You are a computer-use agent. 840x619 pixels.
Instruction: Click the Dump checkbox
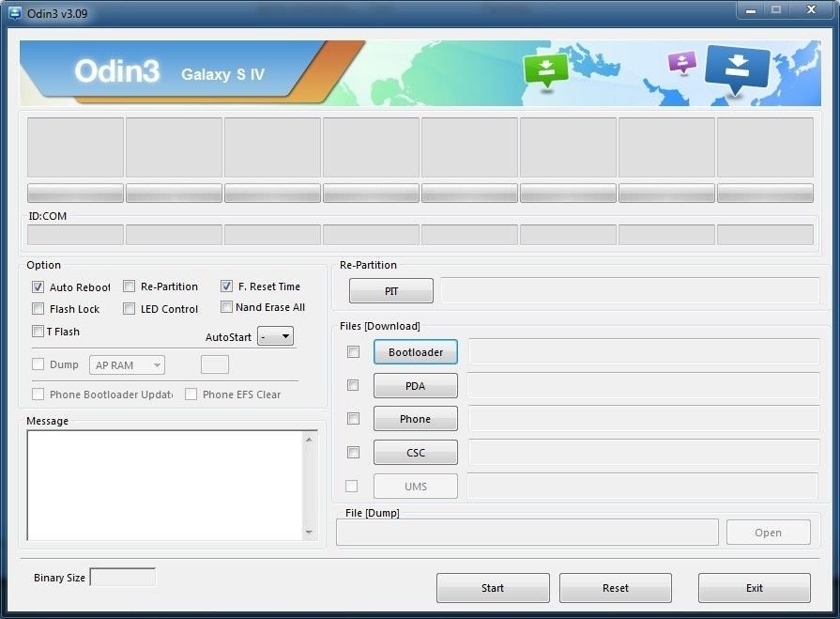(38, 364)
